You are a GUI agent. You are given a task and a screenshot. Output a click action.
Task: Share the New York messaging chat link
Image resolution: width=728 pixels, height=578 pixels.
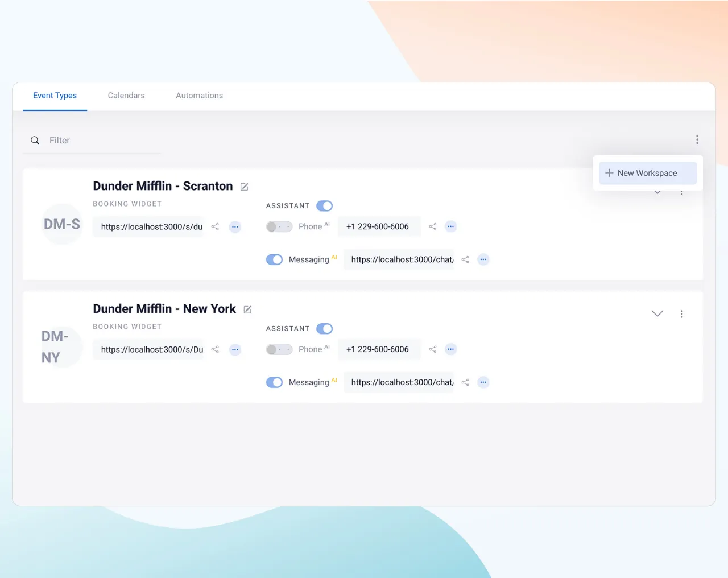click(x=465, y=382)
